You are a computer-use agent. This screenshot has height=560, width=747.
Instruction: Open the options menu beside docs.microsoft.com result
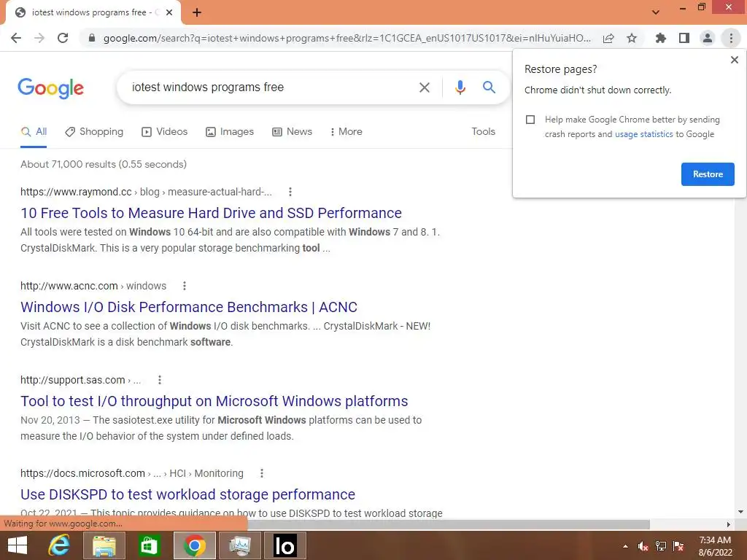262,473
